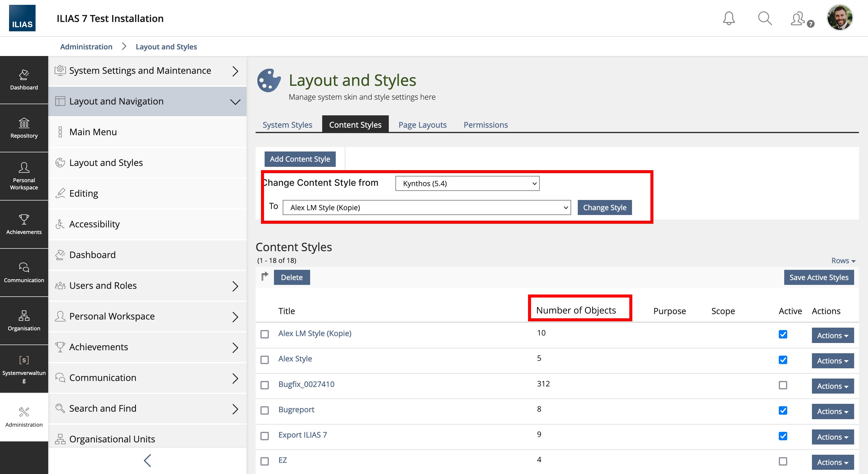Enable Active checkbox for EZ style

(x=783, y=461)
